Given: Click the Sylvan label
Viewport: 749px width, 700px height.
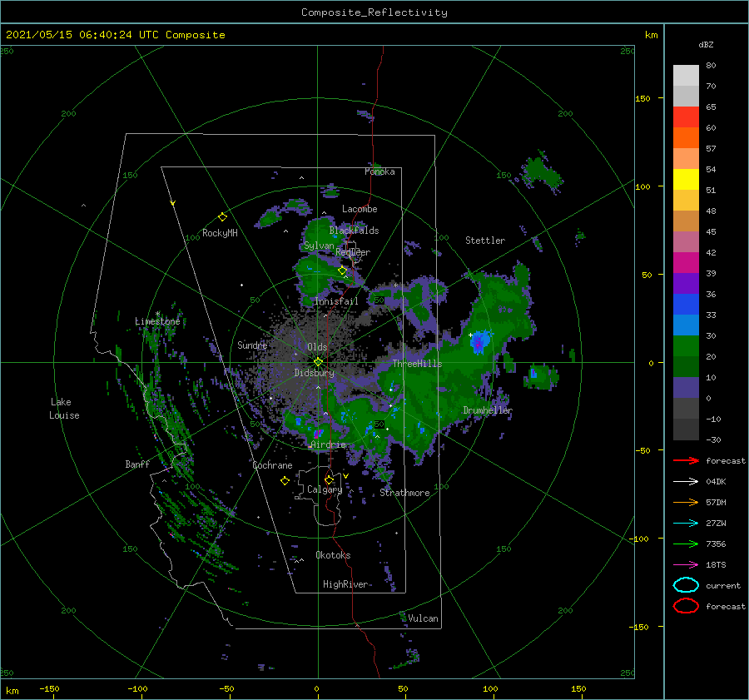Looking at the screenshot, I should [x=319, y=246].
